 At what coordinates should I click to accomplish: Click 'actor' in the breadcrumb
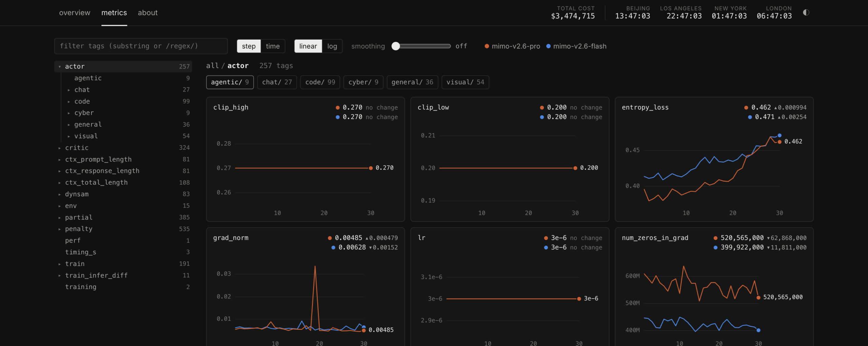(238, 66)
